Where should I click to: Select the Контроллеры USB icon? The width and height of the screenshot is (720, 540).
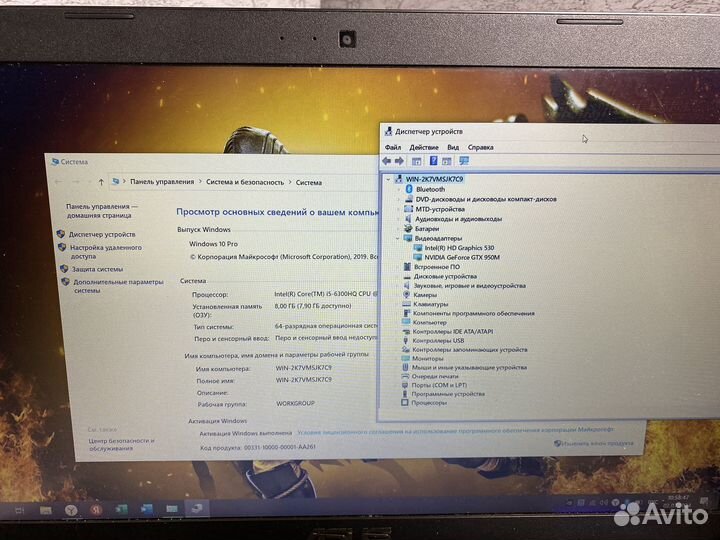click(405, 341)
